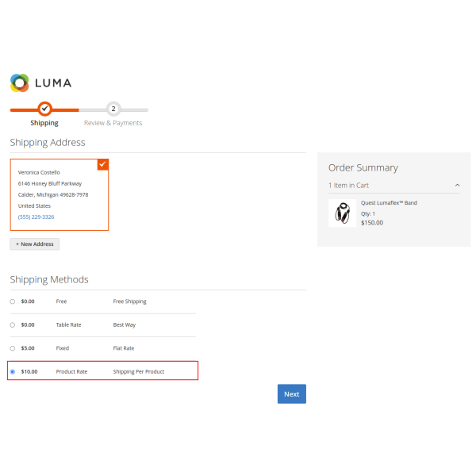This screenshot has width=476, height=476.
Task: Click the Quest Lumaflex Band product name
Action: (389, 203)
